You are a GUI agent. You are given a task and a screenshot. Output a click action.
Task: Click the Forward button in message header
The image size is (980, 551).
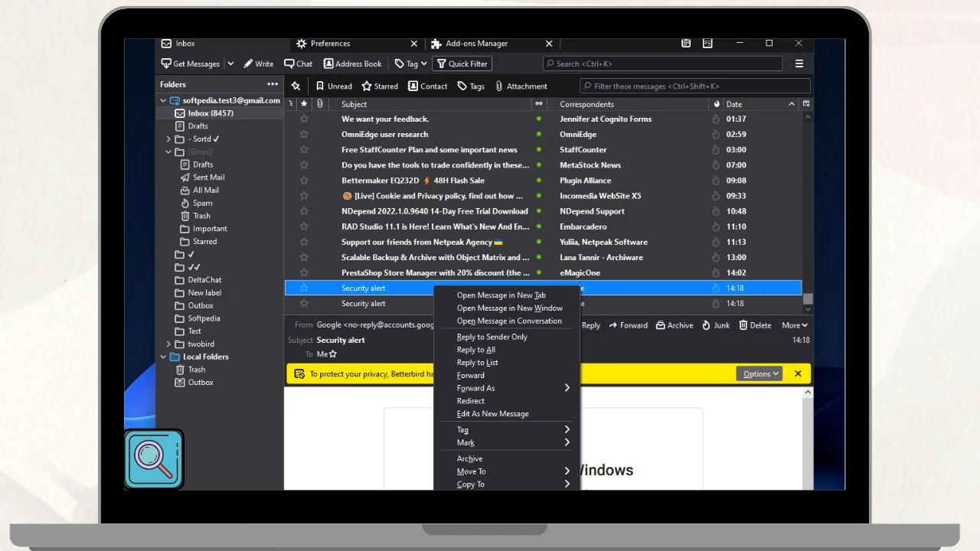[x=628, y=325]
